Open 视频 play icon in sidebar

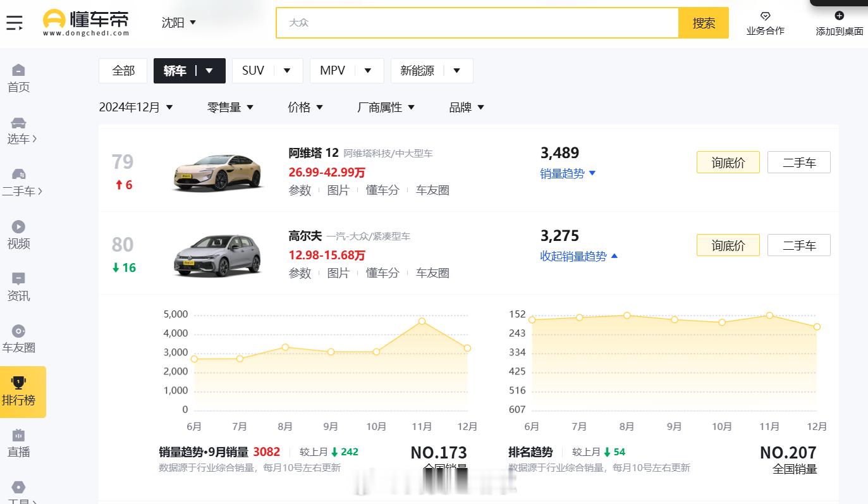tap(18, 226)
